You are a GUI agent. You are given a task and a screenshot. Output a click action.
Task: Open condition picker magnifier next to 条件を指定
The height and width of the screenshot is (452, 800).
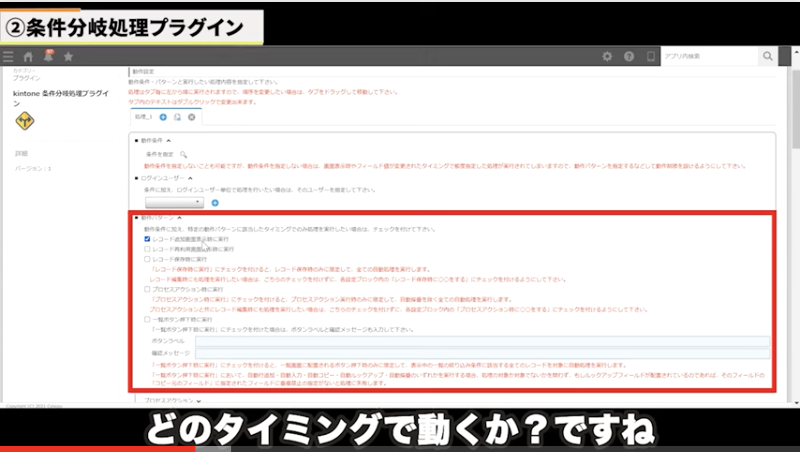click(x=183, y=155)
